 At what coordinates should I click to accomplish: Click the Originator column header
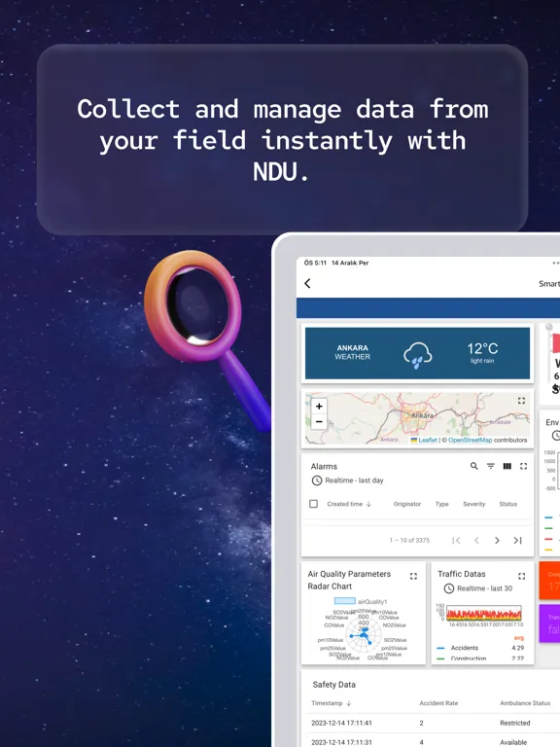click(x=407, y=504)
